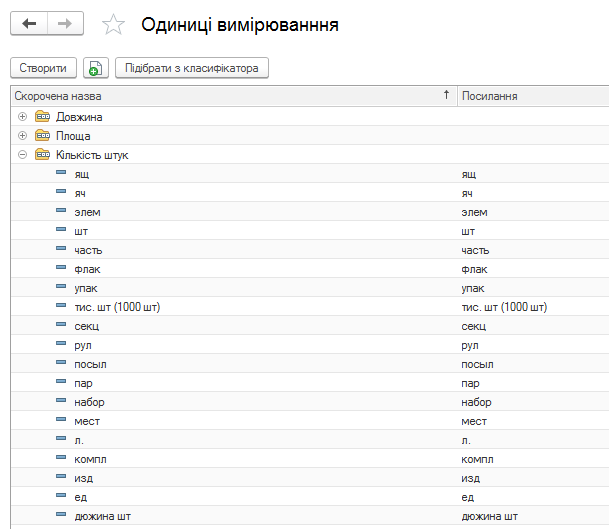Click the forward navigation arrow
Viewport: 609px width, 529px height.
pyautogui.click(x=65, y=24)
